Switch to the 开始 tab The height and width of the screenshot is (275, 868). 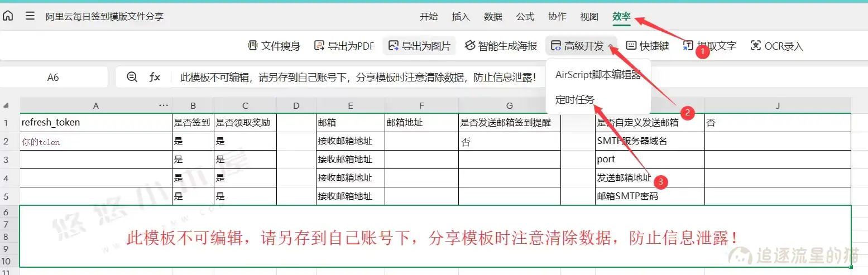(429, 17)
